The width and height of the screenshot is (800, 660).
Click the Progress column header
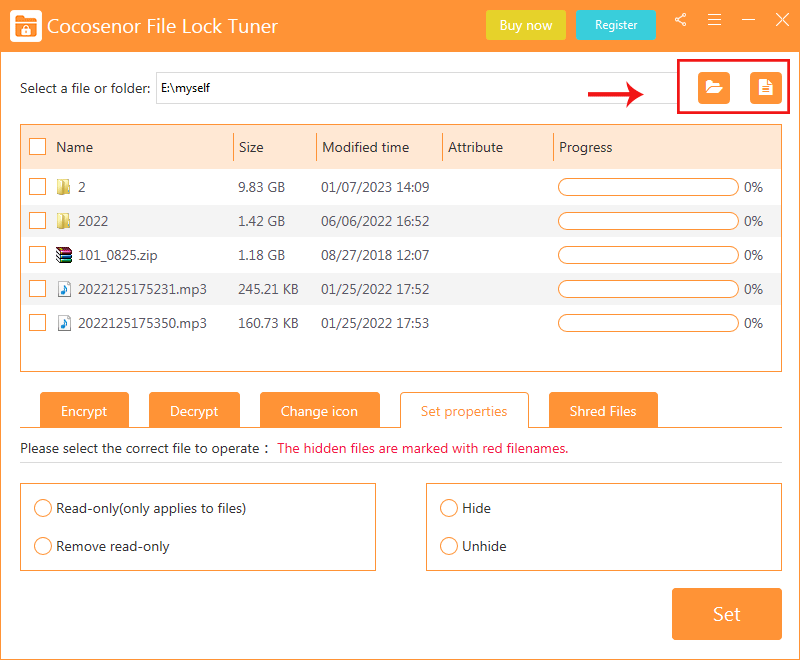(x=586, y=147)
